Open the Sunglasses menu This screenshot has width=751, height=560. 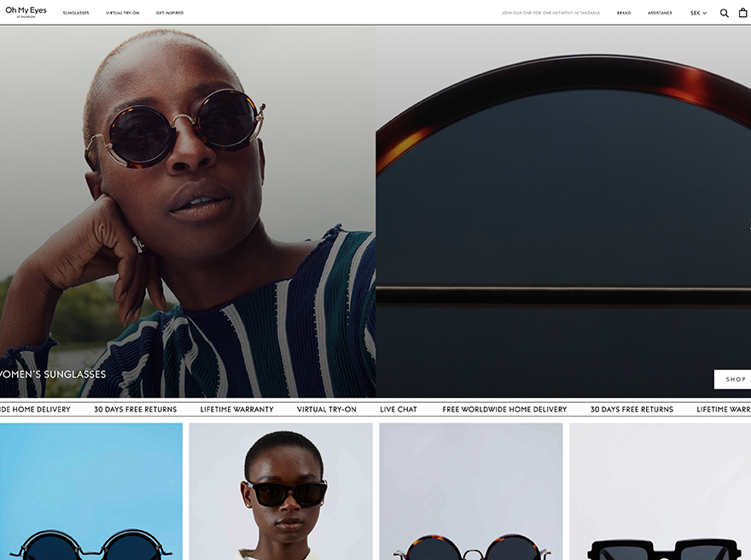click(76, 13)
